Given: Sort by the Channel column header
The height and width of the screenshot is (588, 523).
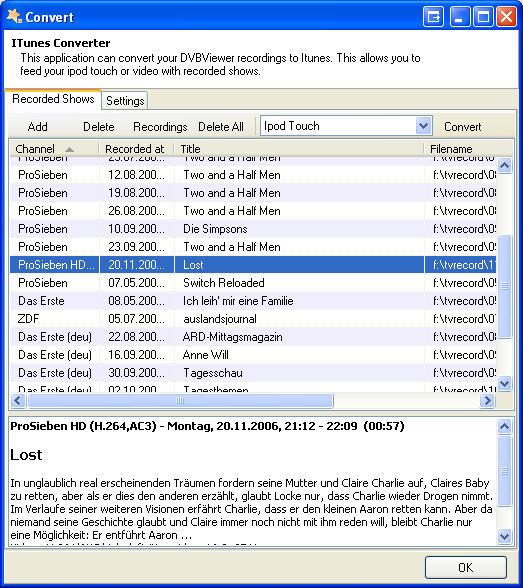Looking at the screenshot, I should (x=54, y=149).
